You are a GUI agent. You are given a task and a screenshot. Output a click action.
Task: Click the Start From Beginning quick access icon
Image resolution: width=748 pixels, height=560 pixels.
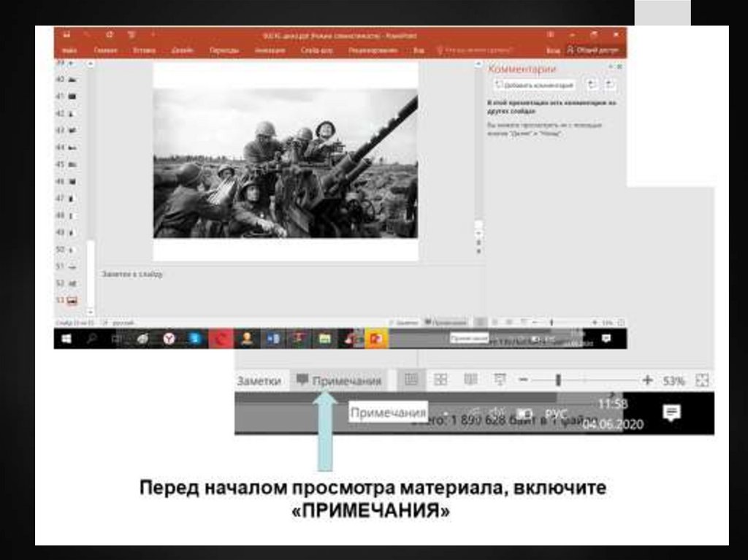pos(131,35)
